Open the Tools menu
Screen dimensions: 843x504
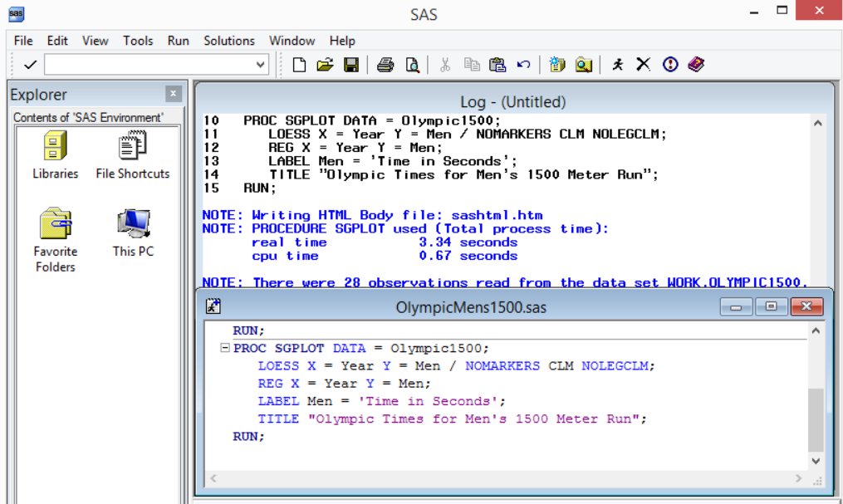(138, 41)
